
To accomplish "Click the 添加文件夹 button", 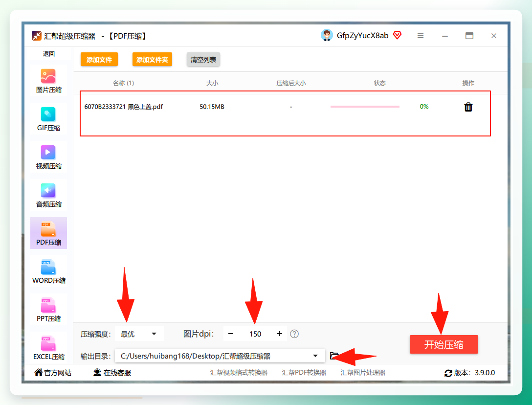I will [152, 59].
